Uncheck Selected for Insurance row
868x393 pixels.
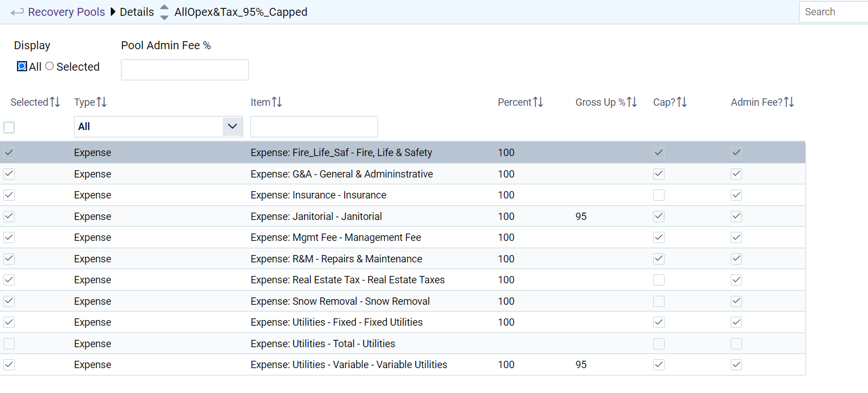tap(9, 195)
